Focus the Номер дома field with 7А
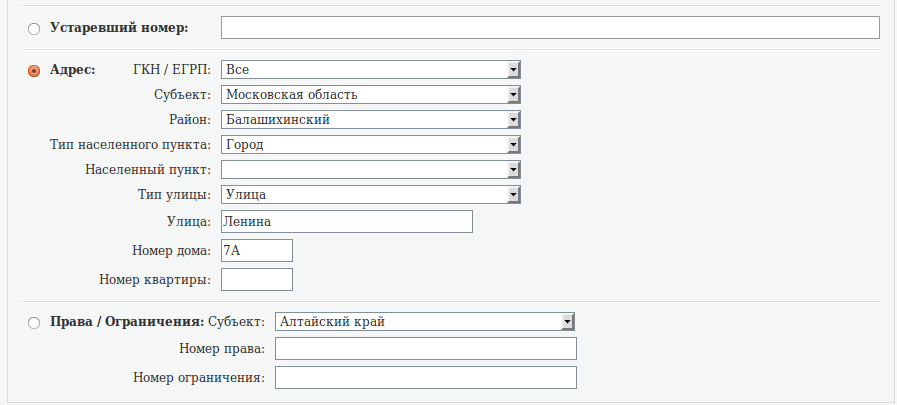 click(x=256, y=251)
